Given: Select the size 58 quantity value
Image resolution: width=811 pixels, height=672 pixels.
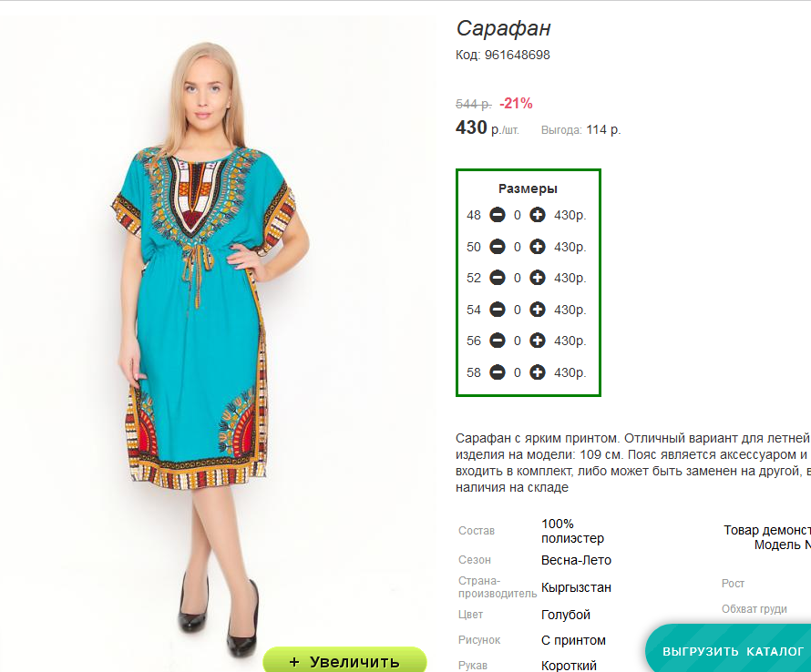Looking at the screenshot, I should [518, 372].
